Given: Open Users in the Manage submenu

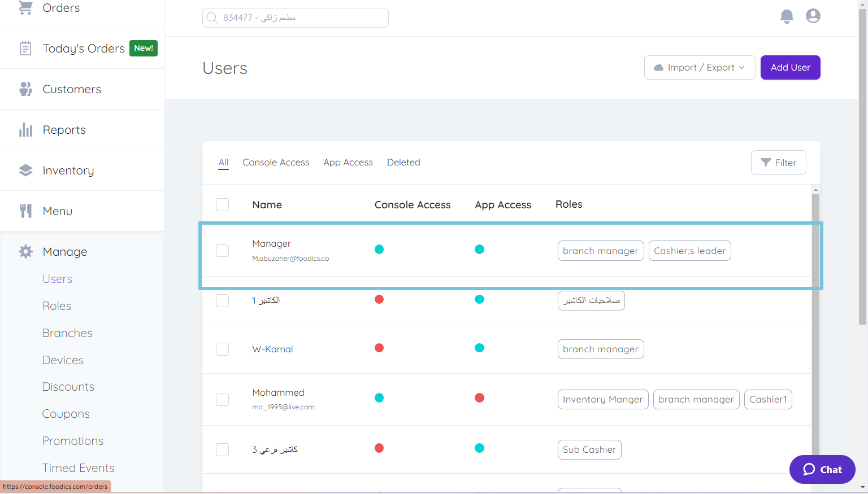Looking at the screenshot, I should pyautogui.click(x=57, y=279).
